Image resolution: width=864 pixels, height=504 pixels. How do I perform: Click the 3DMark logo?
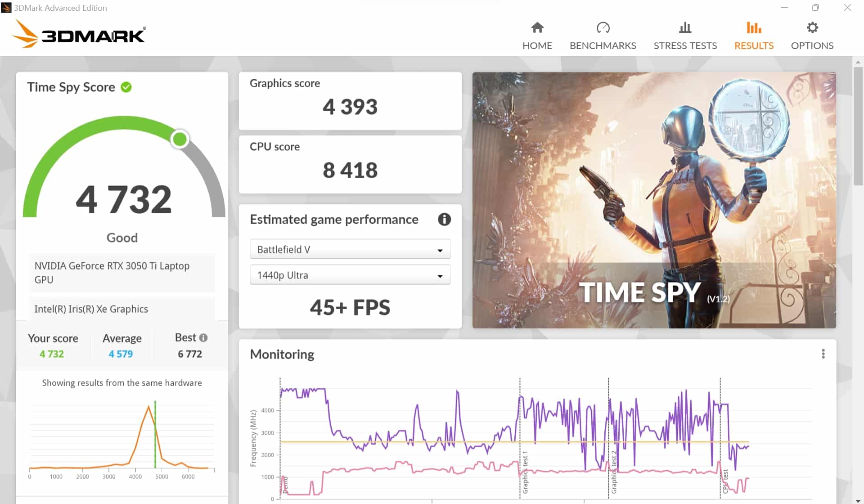(79, 34)
